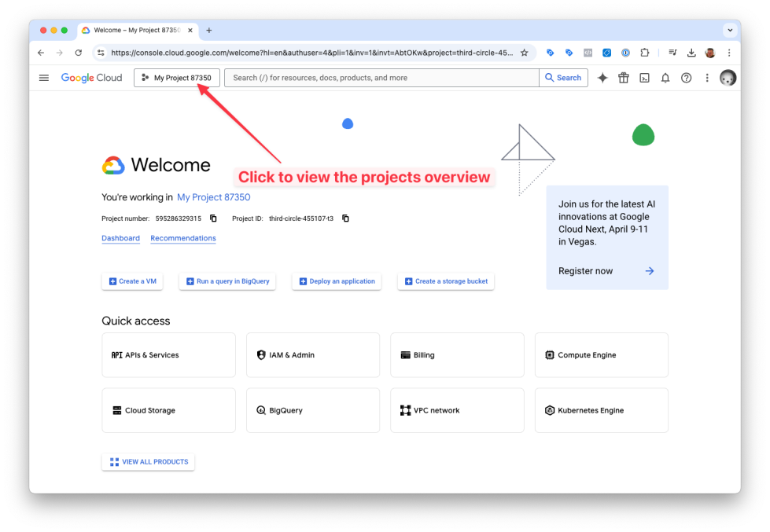Screen dimensions: 770x532
Task: Click the site information icon in address bar
Action: point(101,53)
